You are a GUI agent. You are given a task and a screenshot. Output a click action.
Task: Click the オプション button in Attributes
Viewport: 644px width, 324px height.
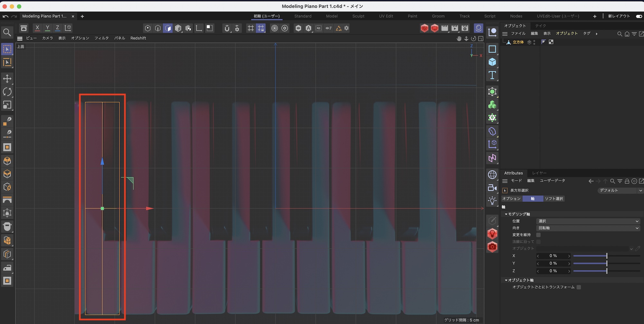pos(511,199)
